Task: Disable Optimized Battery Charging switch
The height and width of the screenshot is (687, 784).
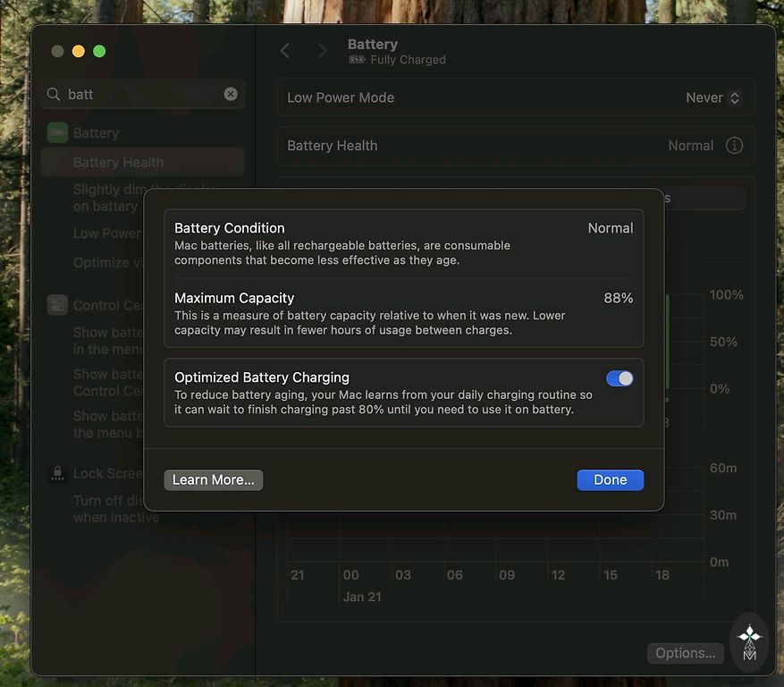Action: coord(620,378)
